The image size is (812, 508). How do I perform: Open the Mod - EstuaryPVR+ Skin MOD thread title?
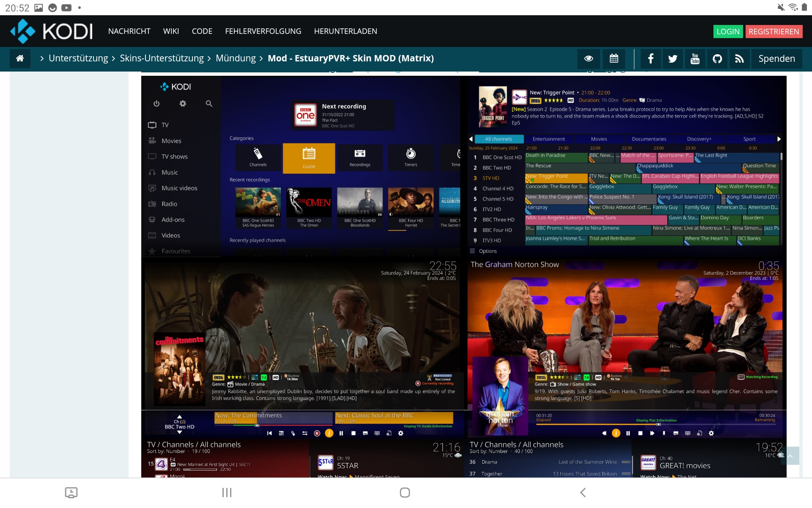tap(351, 58)
